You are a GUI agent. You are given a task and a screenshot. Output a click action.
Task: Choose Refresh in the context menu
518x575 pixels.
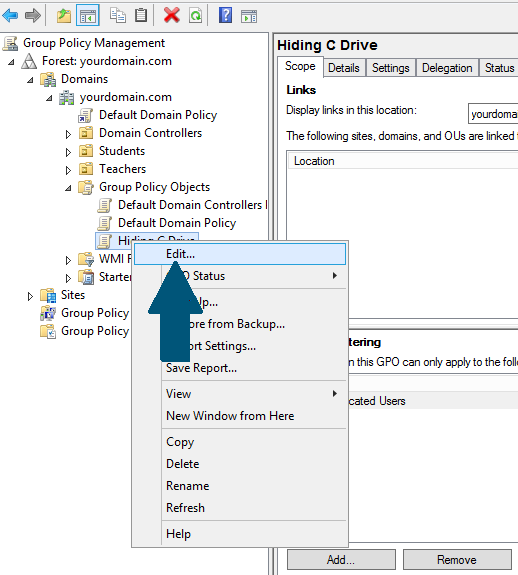[240, 508]
